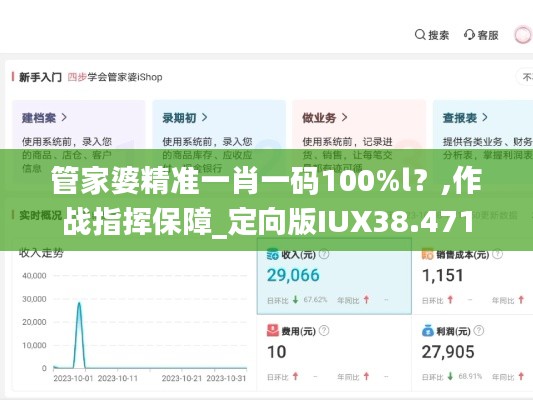Expand the 录期初 chevron arrow
This screenshot has width=533, height=400.
coord(204,118)
